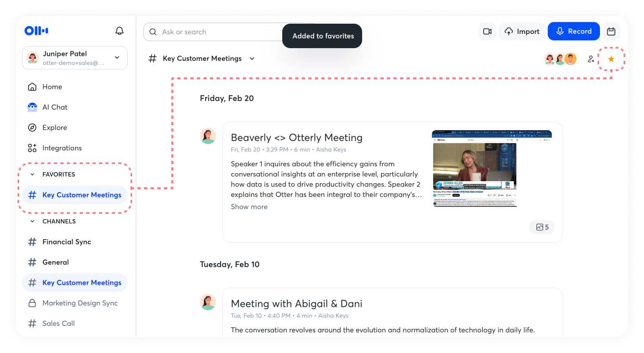Viewport: 644px width, 353px height.
Task: Click Aisha's avatar beside Beaverly meeting
Action: pos(208,136)
